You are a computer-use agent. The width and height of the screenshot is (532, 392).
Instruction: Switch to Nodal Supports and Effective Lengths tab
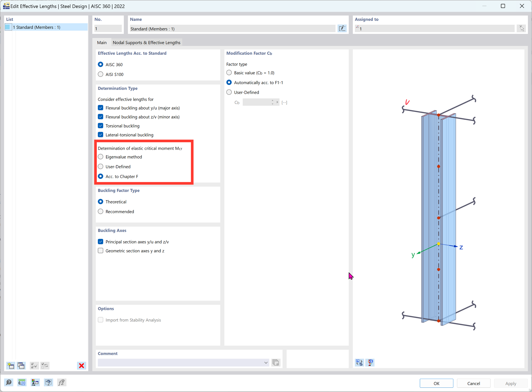click(x=146, y=42)
